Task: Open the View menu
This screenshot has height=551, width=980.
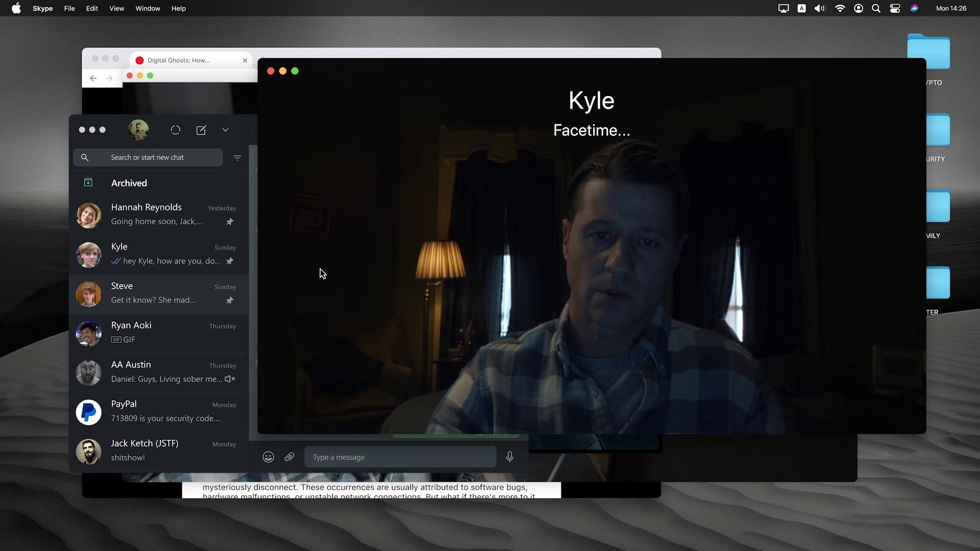Action: click(x=116, y=8)
